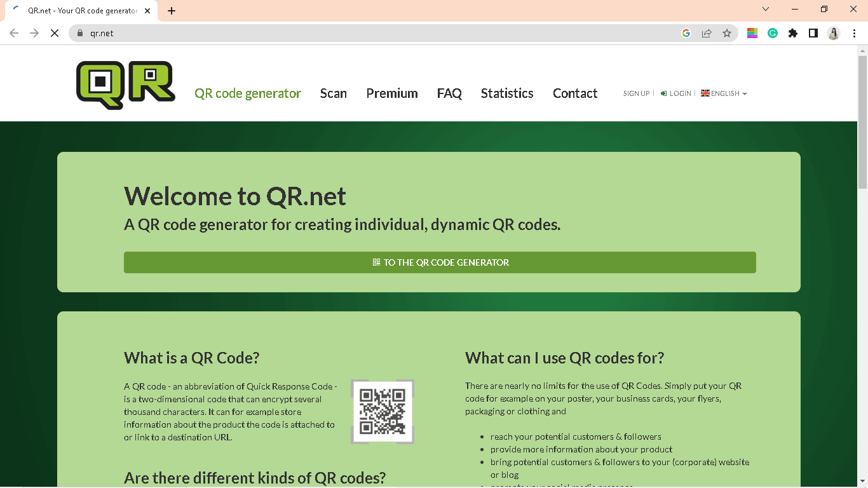Go to the Statistics page
The height and width of the screenshot is (488, 868).
coord(507,93)
